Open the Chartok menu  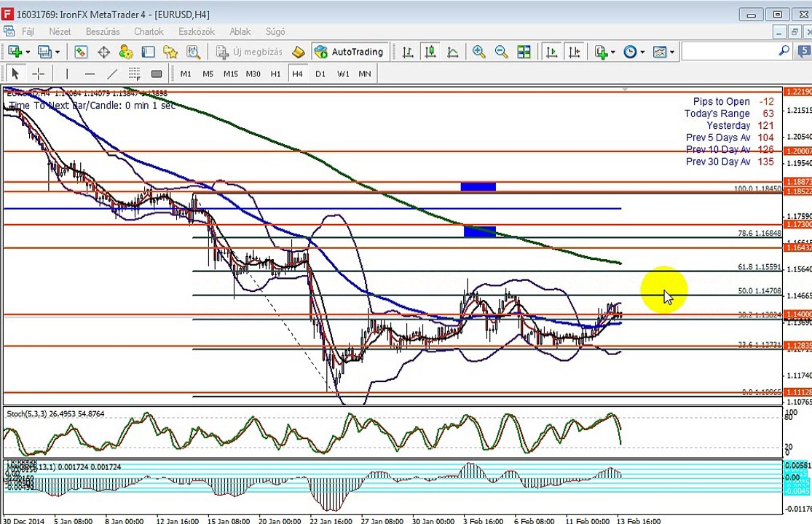149,31
